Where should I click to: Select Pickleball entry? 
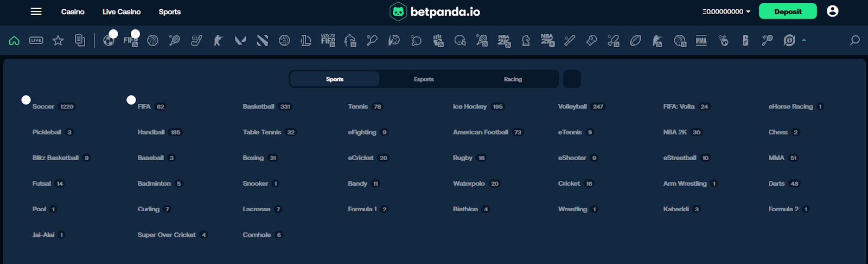click(53, 132)
